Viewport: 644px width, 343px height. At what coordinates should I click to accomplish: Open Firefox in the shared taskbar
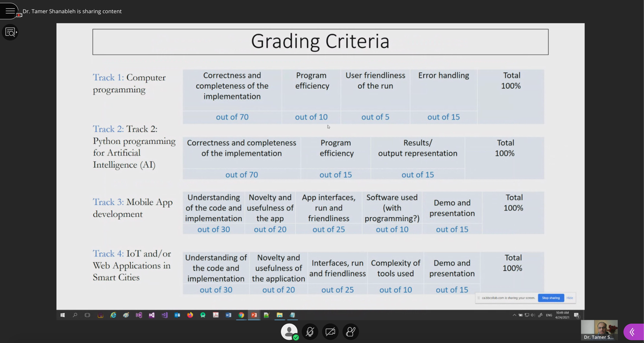pyautogui.click(x=190, y=315)
